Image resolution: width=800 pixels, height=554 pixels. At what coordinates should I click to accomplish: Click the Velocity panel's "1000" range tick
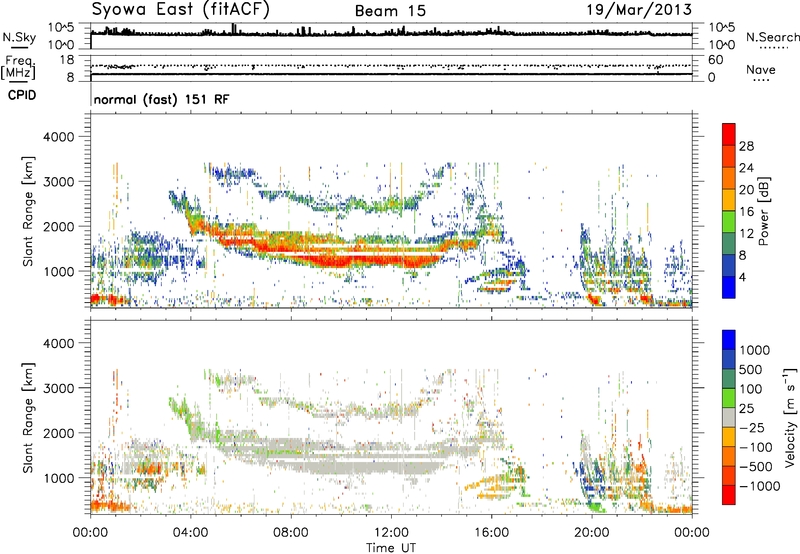pos(58,478)
